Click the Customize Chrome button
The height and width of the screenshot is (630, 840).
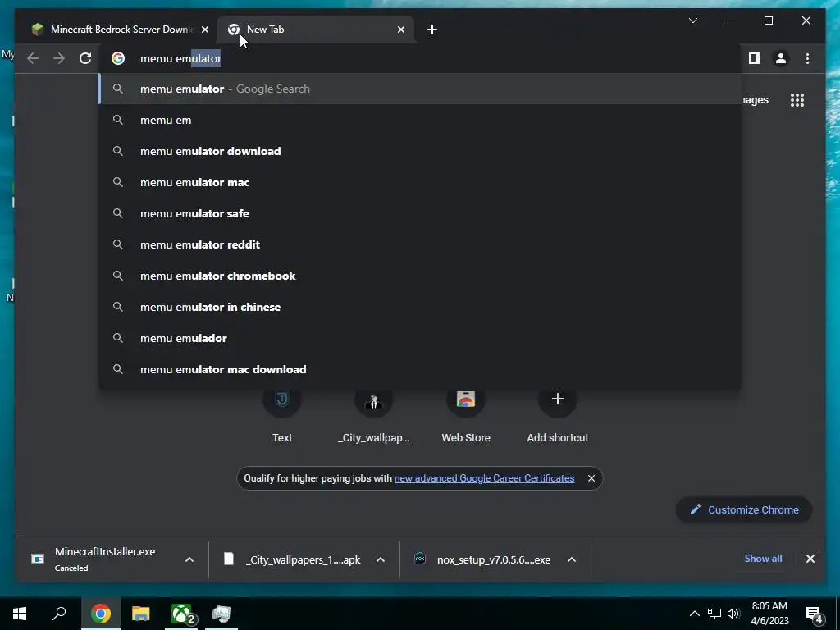pyautogui.click(x=744, y=510)
